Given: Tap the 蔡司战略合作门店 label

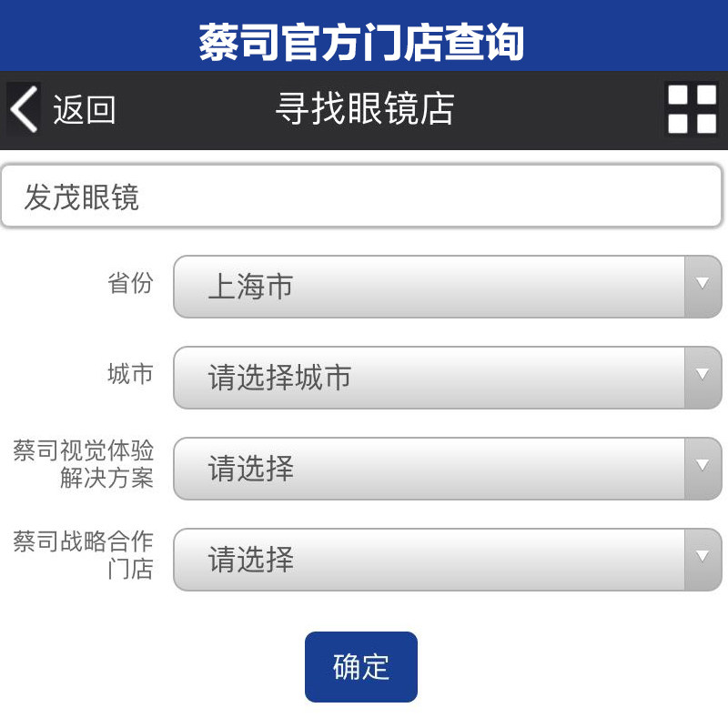Looking at the screenshot, I should tap(84, 555).
